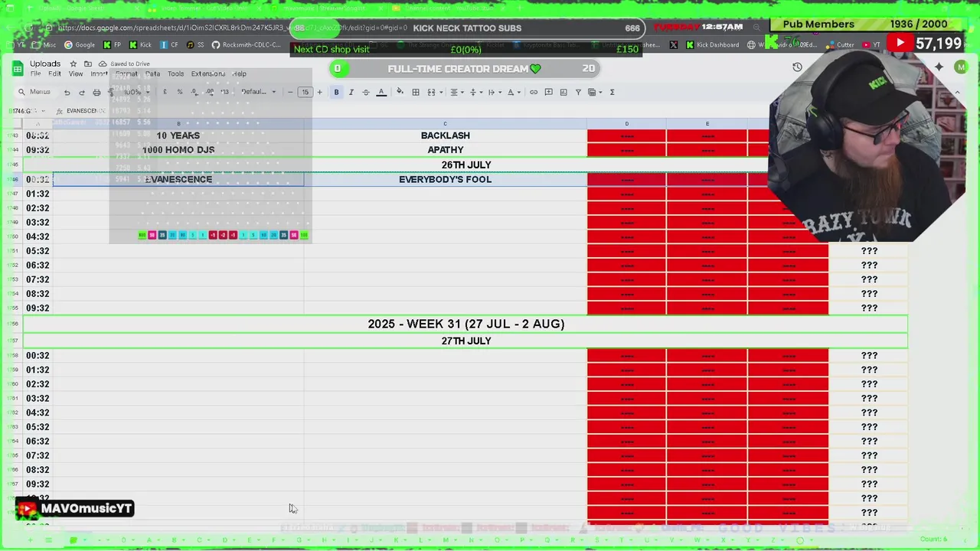Open the Cutter bookmark
The height and width of the screenshot is (551, 980).
[x=841, y=45]
